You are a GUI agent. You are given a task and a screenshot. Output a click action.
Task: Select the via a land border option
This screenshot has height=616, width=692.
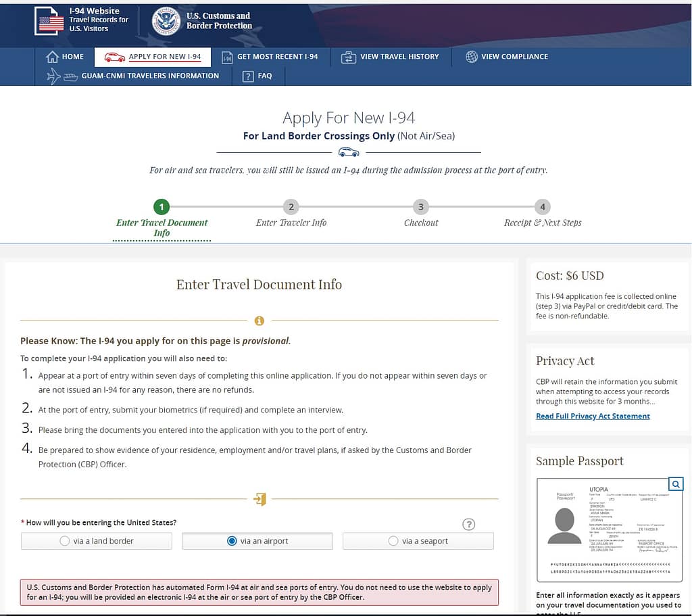point(65,541)
